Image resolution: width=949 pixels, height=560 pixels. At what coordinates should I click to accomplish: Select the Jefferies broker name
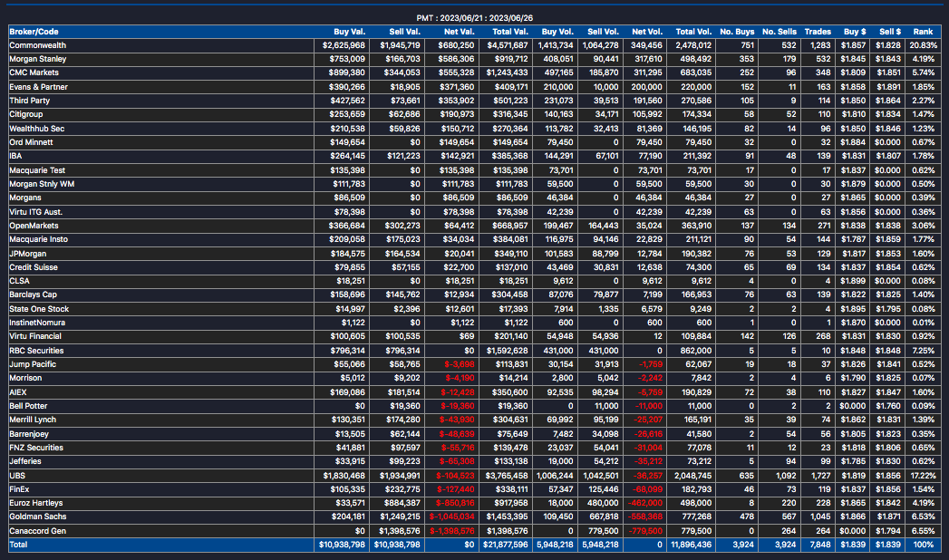pos(25,461)
